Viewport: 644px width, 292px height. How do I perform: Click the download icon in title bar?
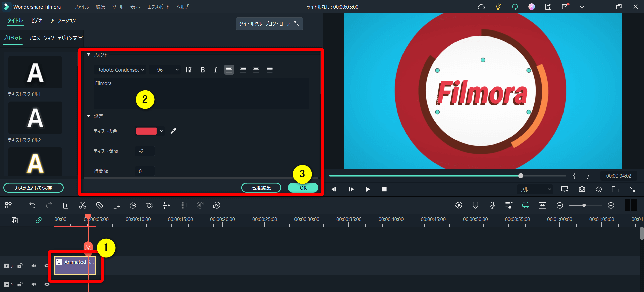[x=582, y=7]
